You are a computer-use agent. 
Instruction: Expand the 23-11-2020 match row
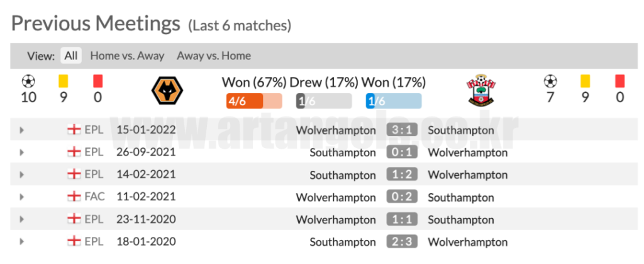click(21, 219)
